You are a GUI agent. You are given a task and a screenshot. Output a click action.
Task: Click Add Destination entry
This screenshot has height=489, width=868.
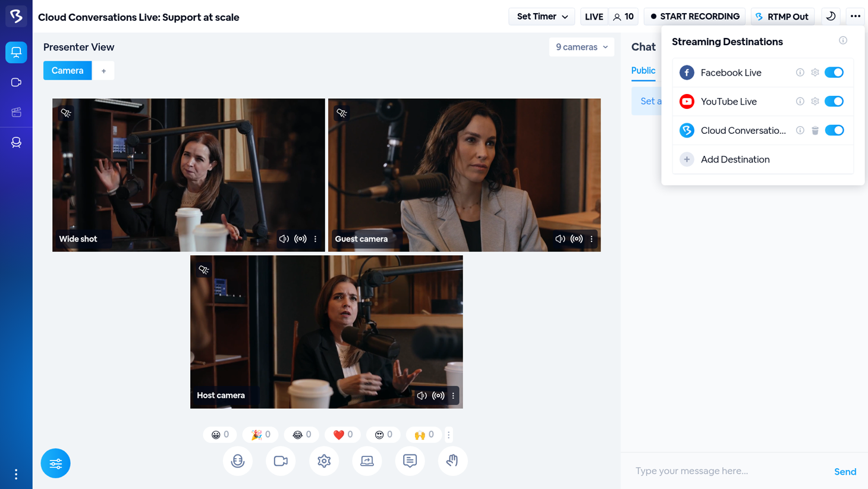coord(763,159)
